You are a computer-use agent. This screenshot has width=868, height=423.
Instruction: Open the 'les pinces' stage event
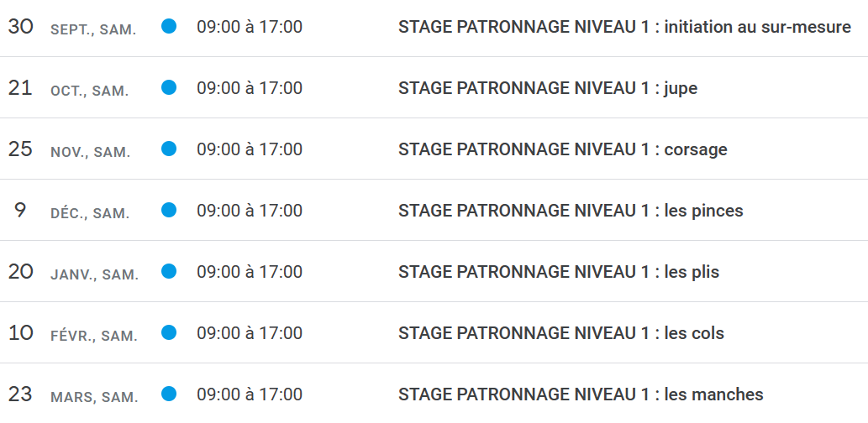[571, 211]
